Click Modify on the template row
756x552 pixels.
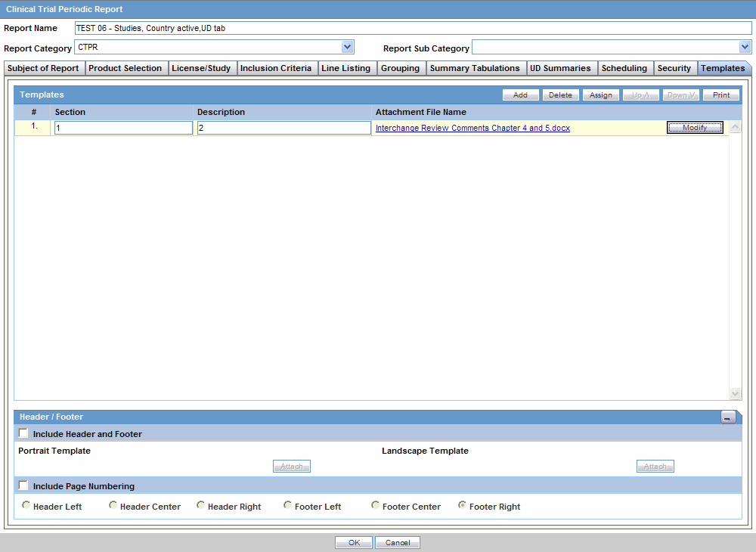click(694, 127)
